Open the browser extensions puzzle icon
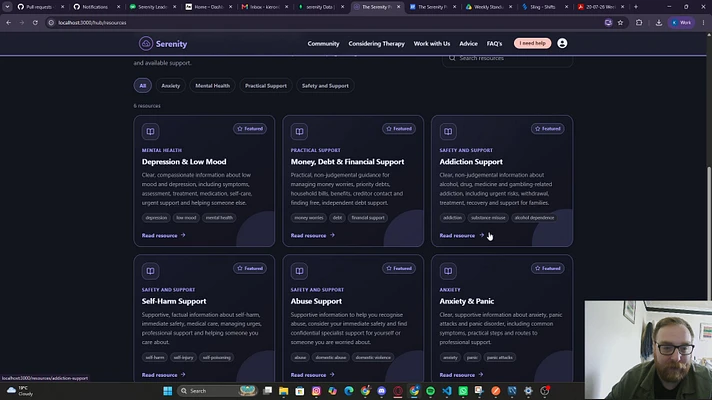This screenshot has height=400, width=712. (x=639, y=22)
